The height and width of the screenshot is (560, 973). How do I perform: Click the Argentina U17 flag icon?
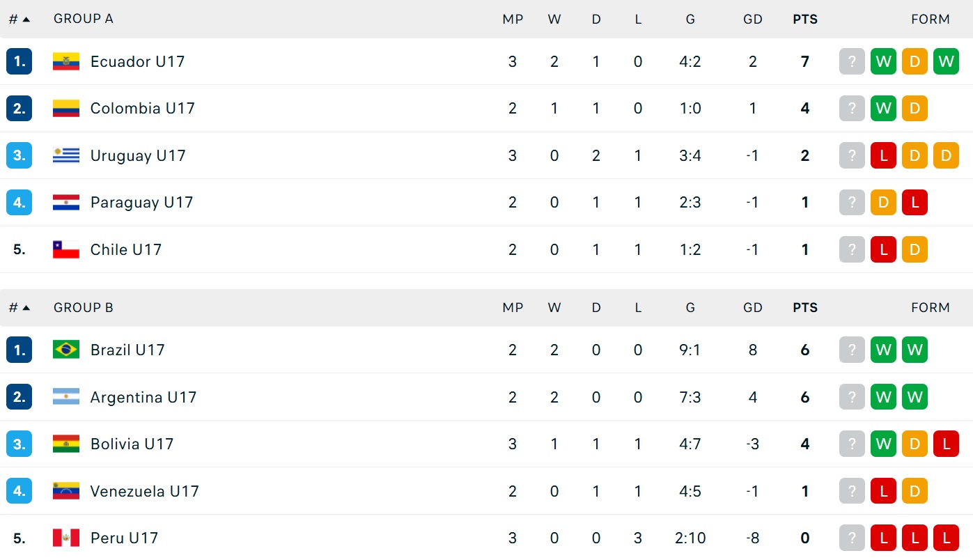66,397
